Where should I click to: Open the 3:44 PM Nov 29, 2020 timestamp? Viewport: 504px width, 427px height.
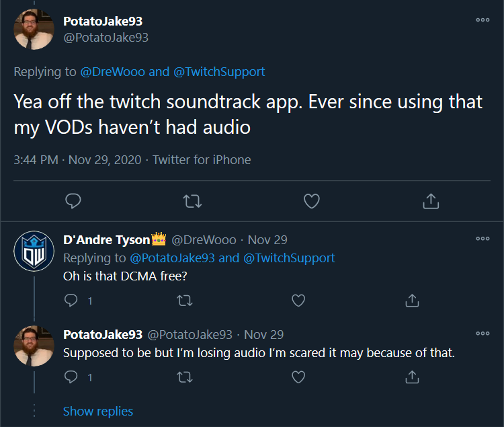[78, 160]
